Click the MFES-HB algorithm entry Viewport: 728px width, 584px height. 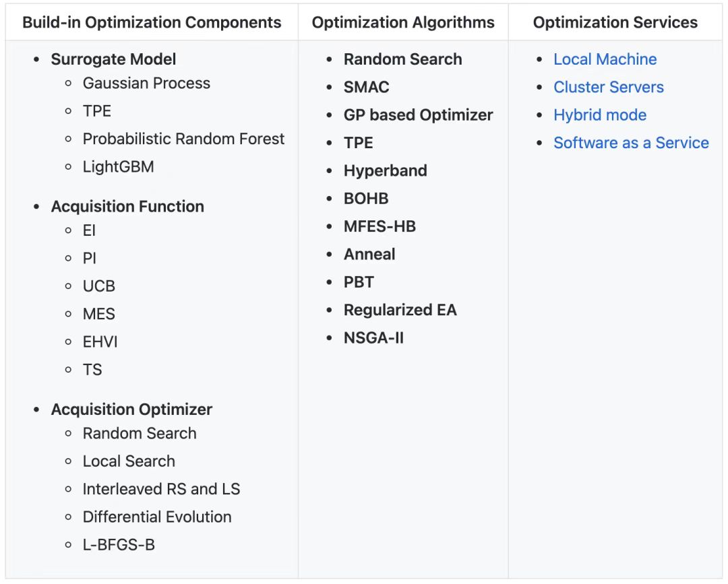(x=380, y=226)
